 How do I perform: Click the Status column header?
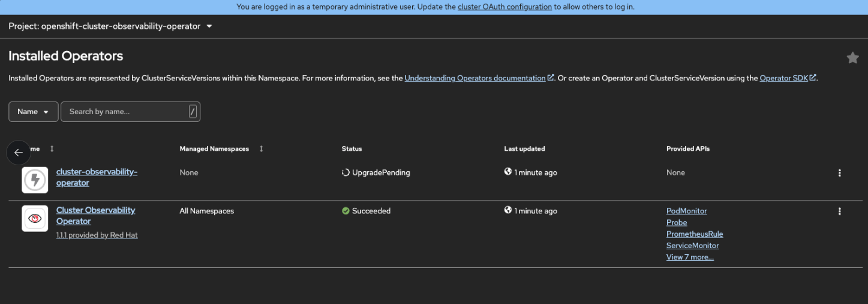coord(352,148)
